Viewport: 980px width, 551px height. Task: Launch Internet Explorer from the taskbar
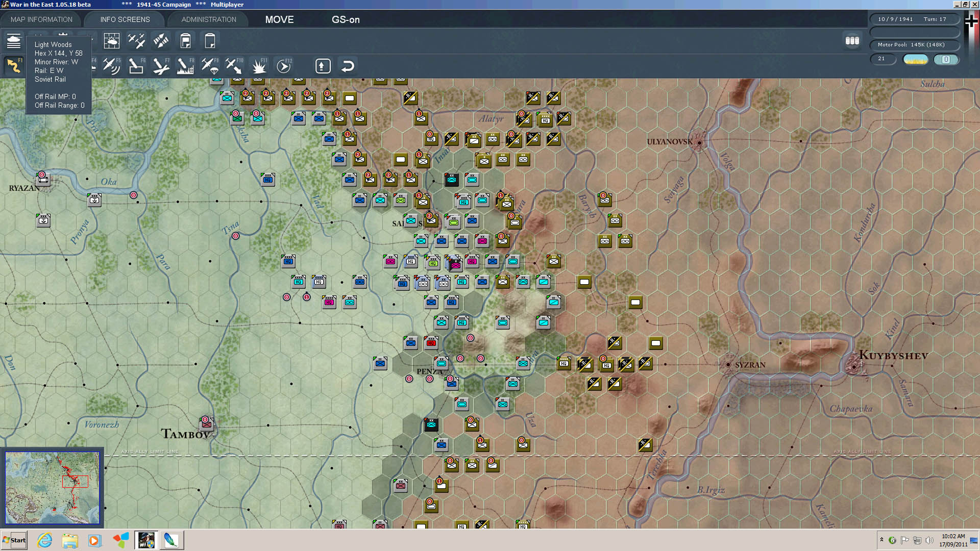(45, 540)
